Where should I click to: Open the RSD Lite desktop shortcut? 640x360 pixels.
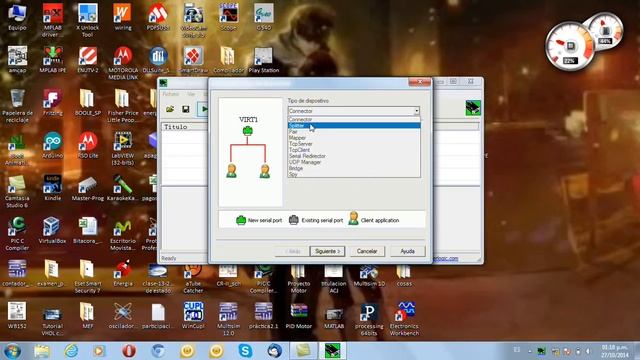(88, 146)
